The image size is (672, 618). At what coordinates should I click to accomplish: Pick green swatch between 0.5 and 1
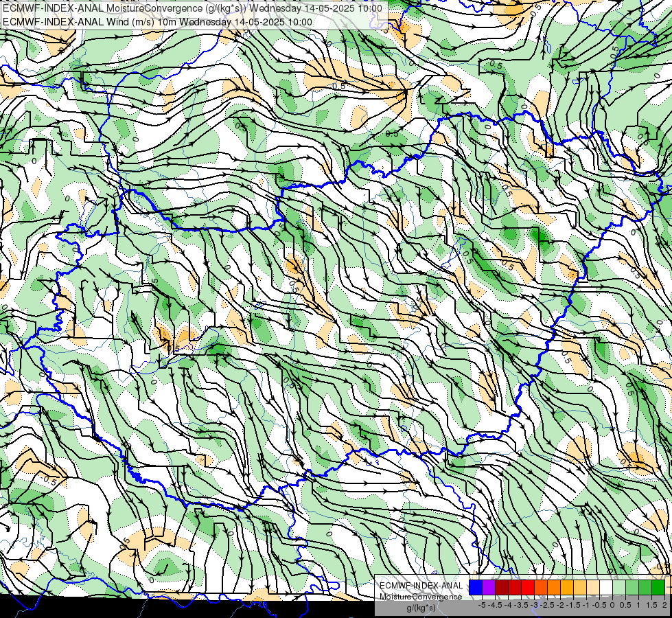632,587
